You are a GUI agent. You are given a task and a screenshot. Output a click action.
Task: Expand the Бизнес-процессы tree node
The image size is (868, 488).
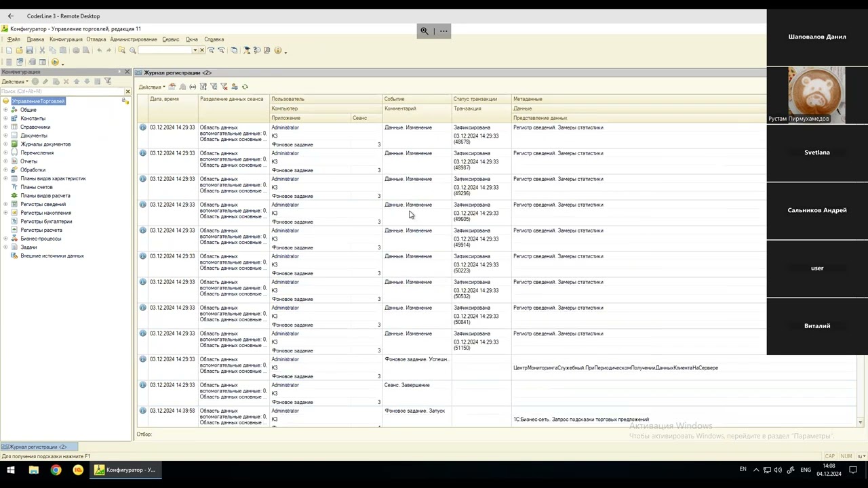coord(5,239)
